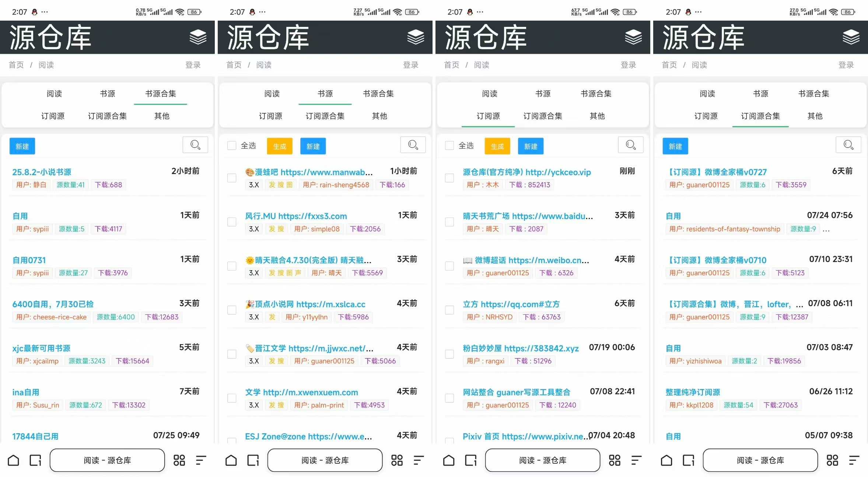
Task: Expand the ellipsis after 源数量:9 in residents-of-fantasy-township row
Action: click(826, 229)
